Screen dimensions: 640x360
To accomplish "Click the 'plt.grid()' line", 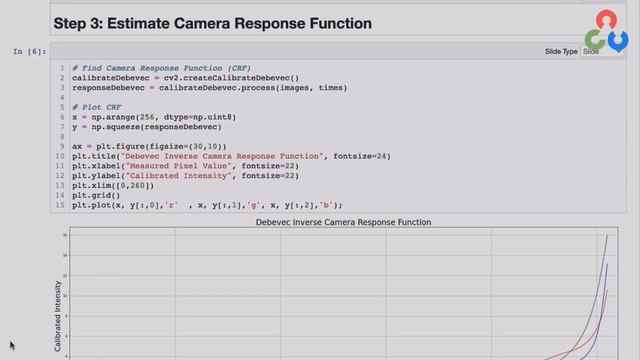I will [96, 196].
